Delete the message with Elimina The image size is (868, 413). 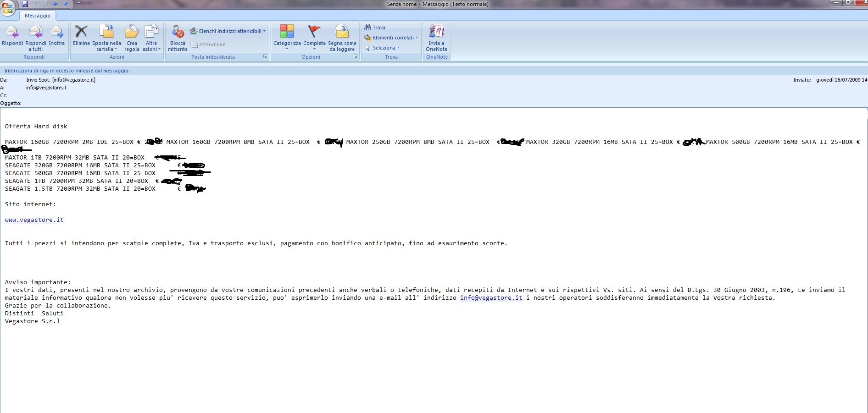pyautogui.click(x=81, y=36)
